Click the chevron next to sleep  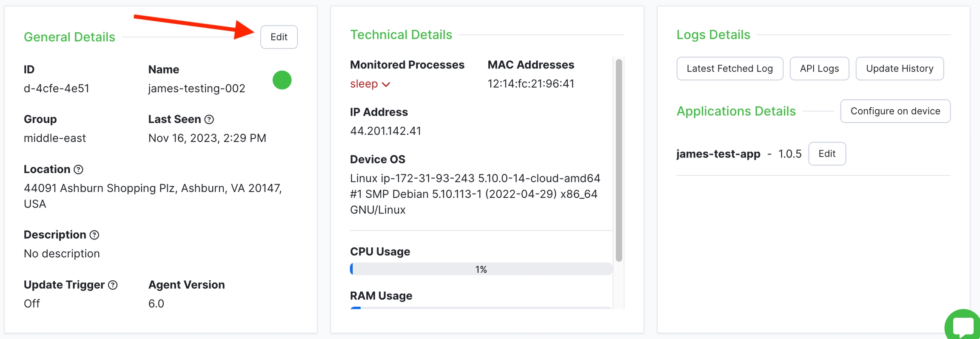tap(386, 85)
